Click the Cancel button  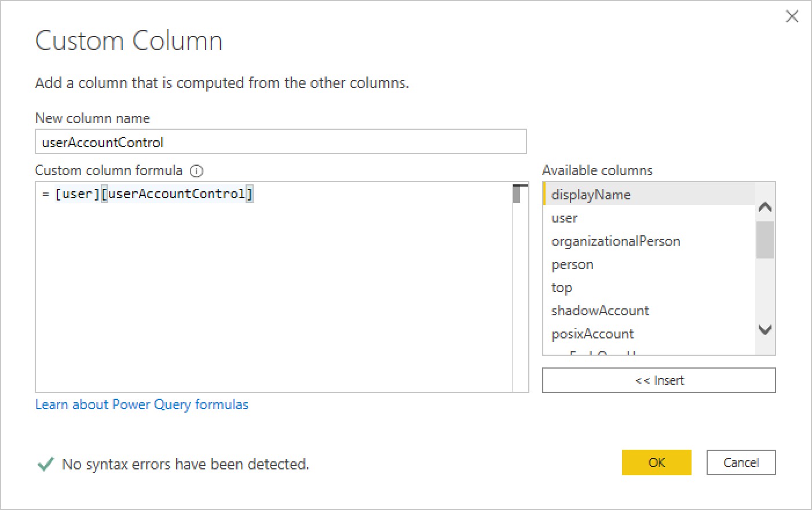(741, 462)
